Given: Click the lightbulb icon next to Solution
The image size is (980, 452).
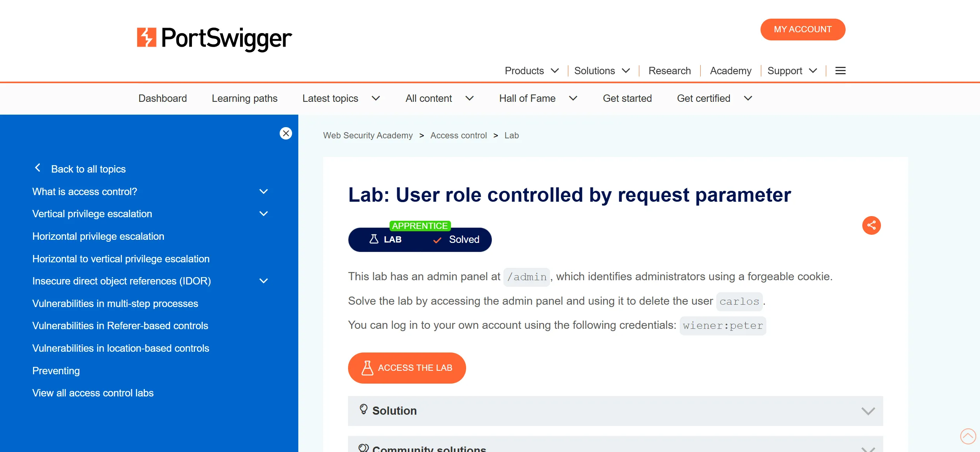Looking at the screenshot, I should 363,409.
